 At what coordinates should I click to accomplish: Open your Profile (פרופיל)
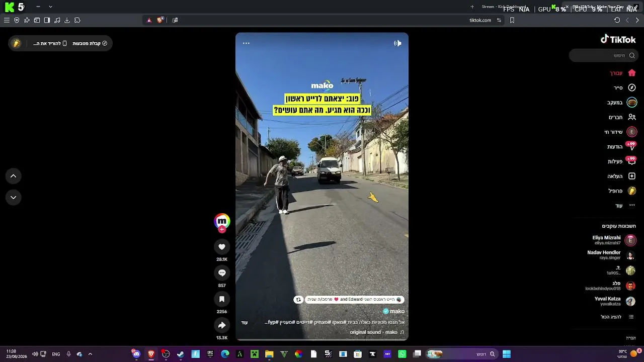[622, 191]
